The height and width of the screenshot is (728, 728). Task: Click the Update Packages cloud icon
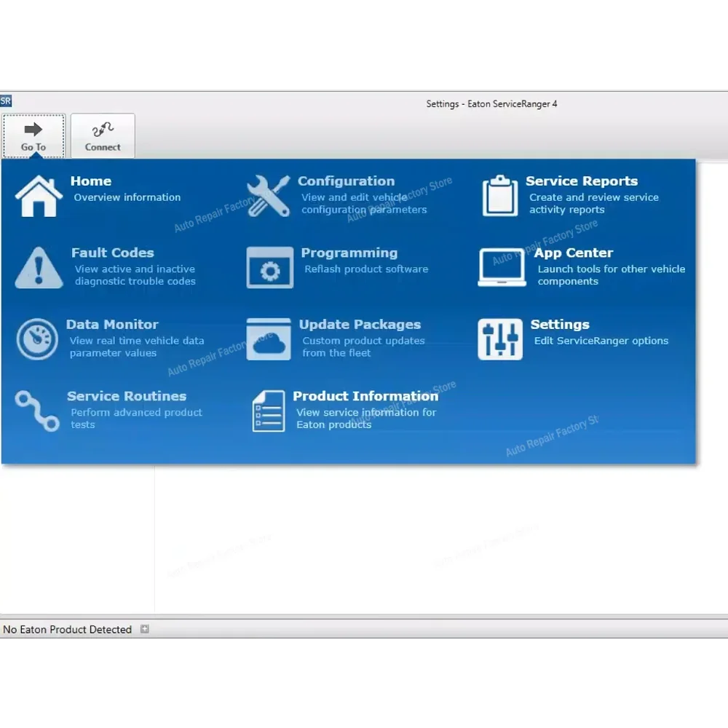point(269,339)
